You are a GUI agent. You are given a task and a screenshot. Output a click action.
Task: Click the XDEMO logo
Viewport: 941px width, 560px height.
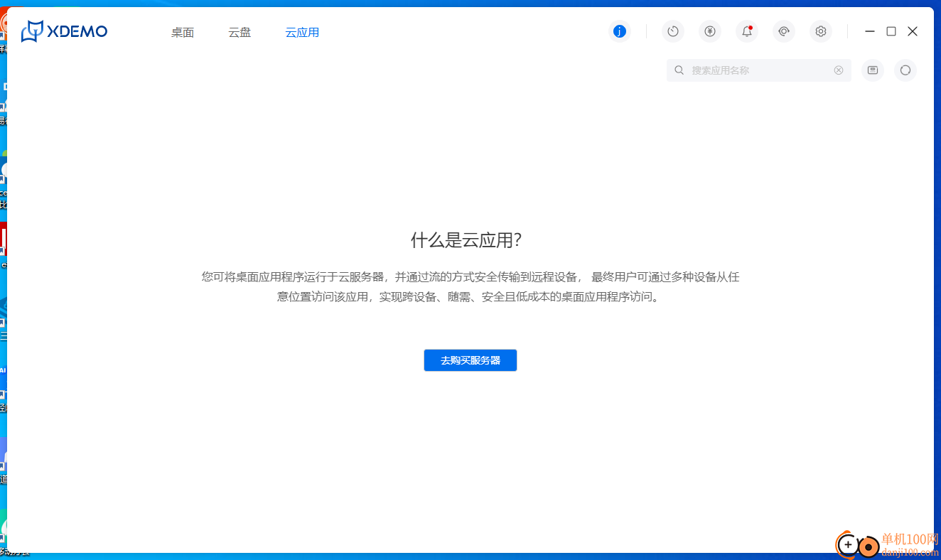click(64, 31)
